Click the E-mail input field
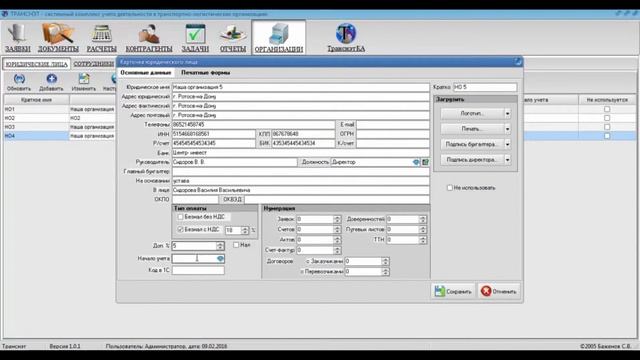 click(x=393, y=124)
